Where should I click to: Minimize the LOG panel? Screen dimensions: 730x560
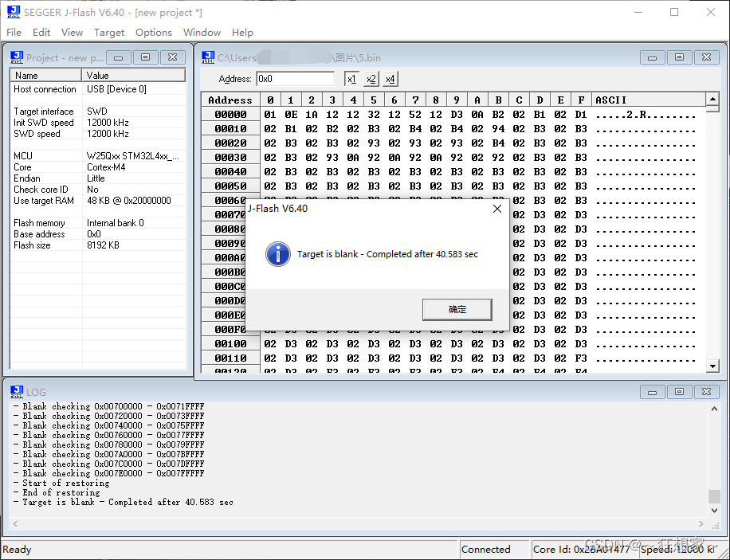pos(652,392)
